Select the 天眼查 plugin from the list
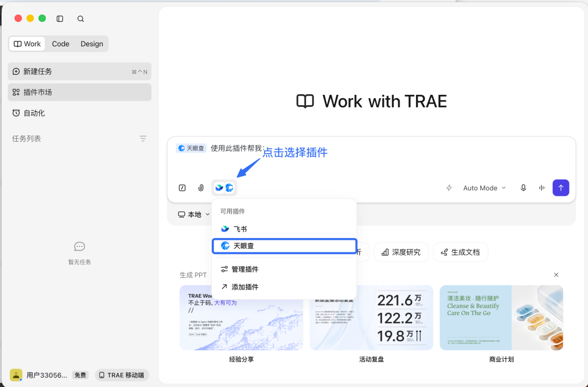The image size is (588, 387). [284, 246]
